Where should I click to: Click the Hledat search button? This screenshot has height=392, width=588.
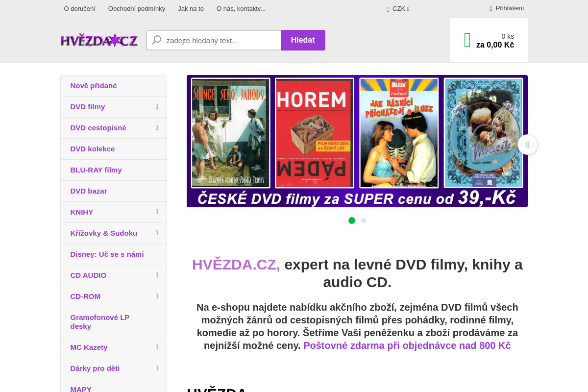click(303, 40)
